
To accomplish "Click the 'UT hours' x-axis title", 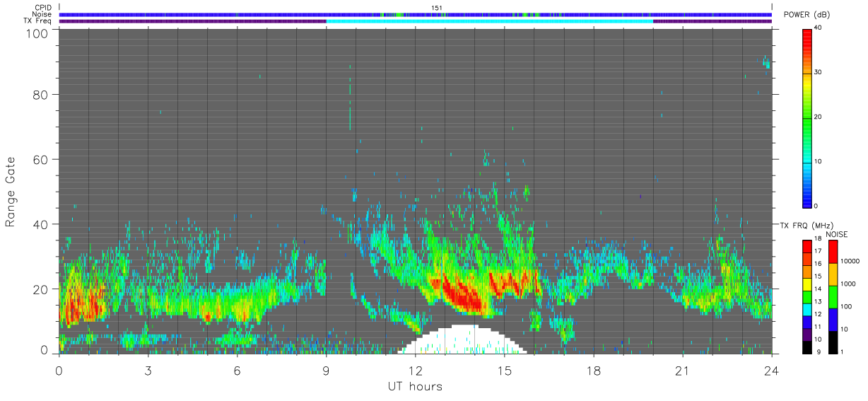I will pos(415,386).
